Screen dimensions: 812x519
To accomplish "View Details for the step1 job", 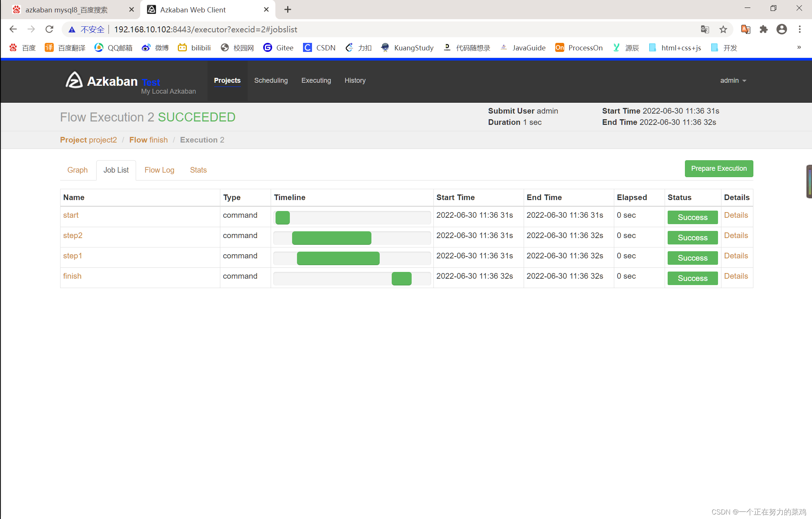I will (736, 256).
